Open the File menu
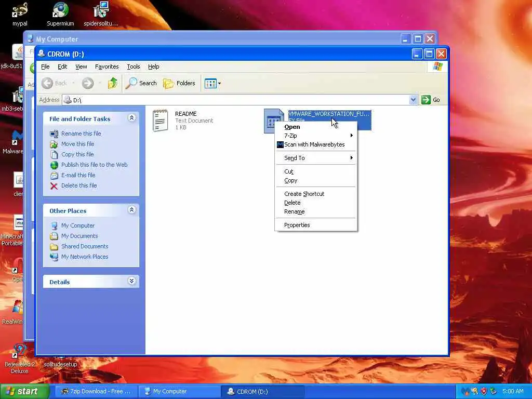This screenshot has height=399, width=532. click(45, 66)
